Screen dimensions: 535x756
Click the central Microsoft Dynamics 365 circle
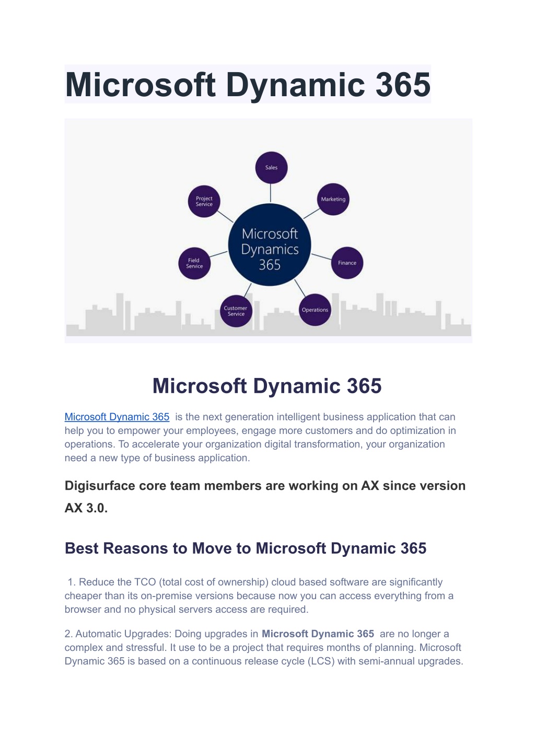coord(270,245)
